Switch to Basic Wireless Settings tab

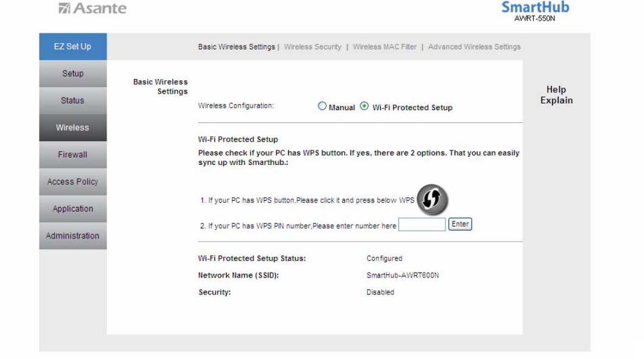click(236, 47)
